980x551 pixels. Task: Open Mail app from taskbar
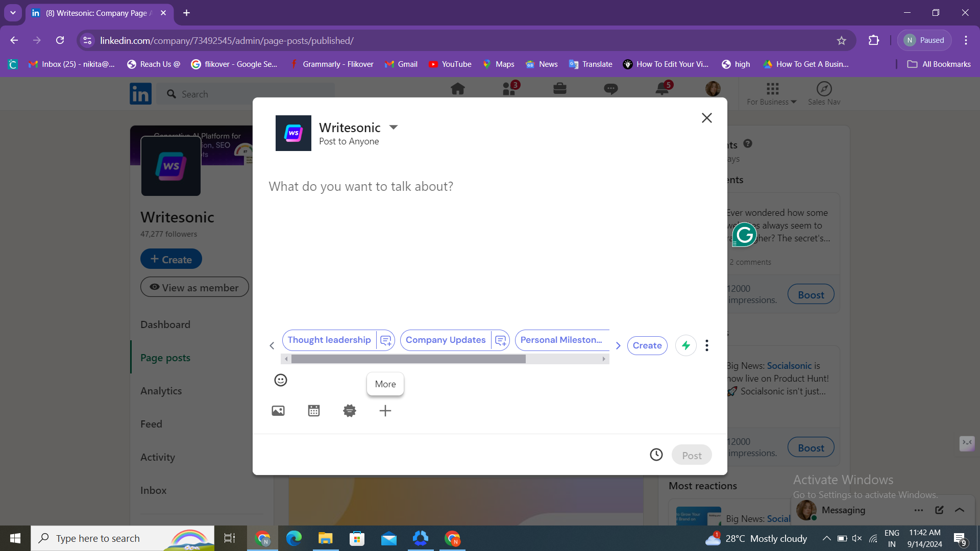pyautogui.click(x=389, y=538)
